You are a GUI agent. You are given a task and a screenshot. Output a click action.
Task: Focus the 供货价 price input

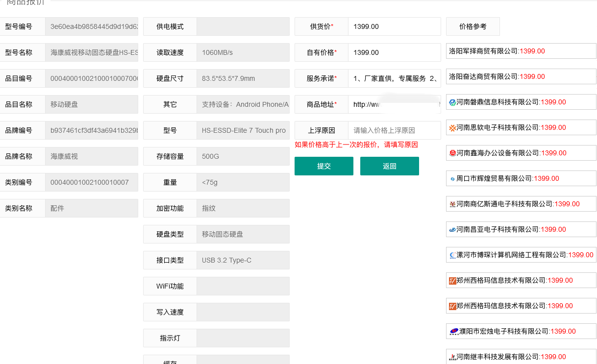(395, 26)
